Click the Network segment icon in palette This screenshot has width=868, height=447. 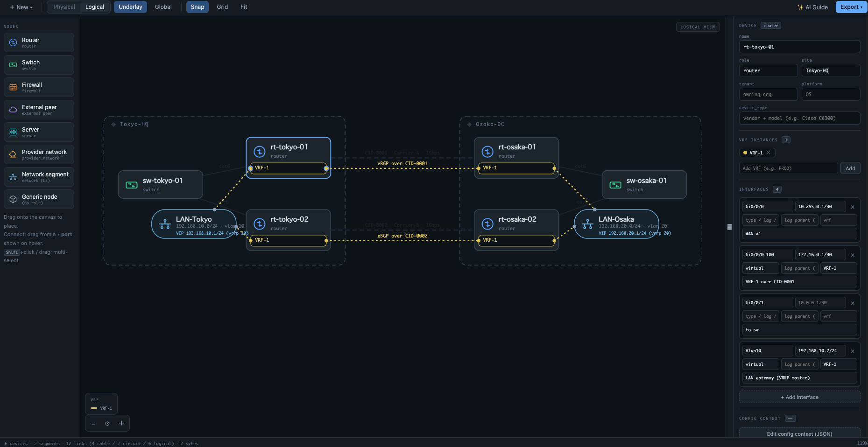(x=13, y=177)
